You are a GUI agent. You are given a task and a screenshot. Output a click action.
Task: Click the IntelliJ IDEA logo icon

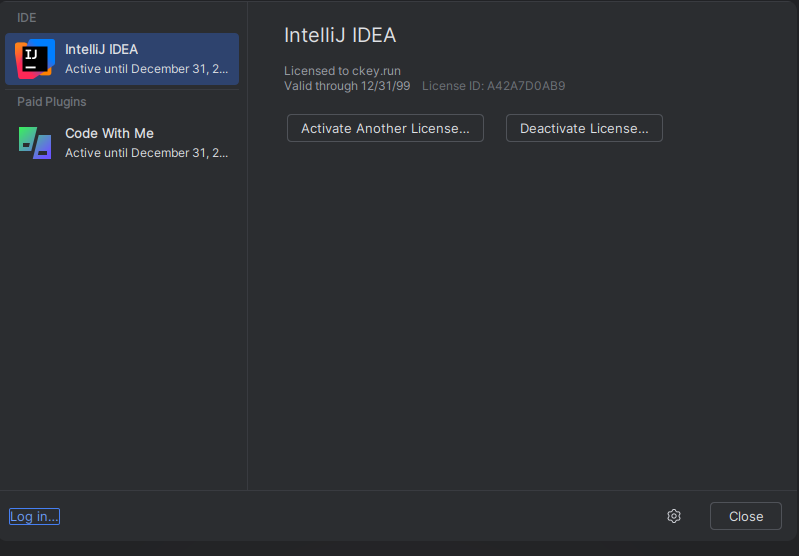(x=34, y=59)
